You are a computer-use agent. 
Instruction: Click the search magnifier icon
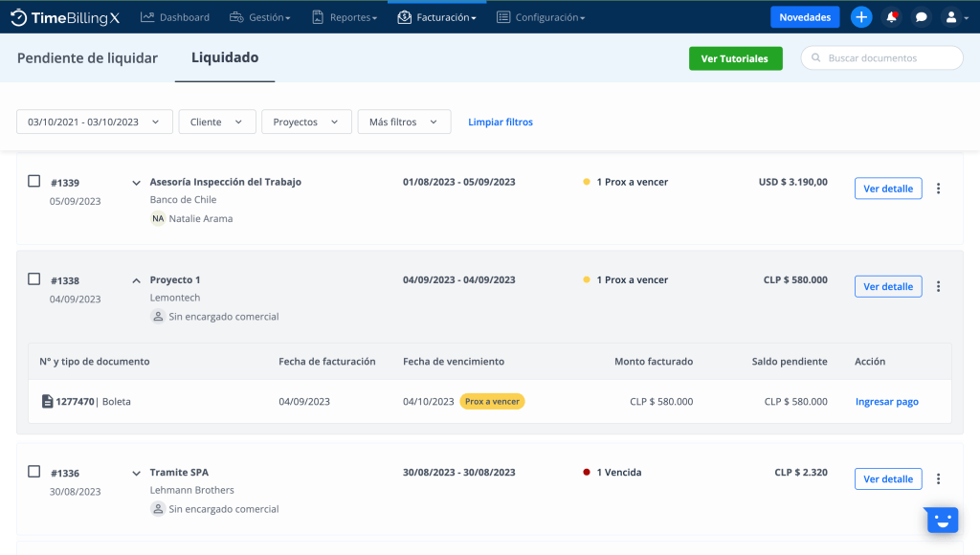click(815, 57)
